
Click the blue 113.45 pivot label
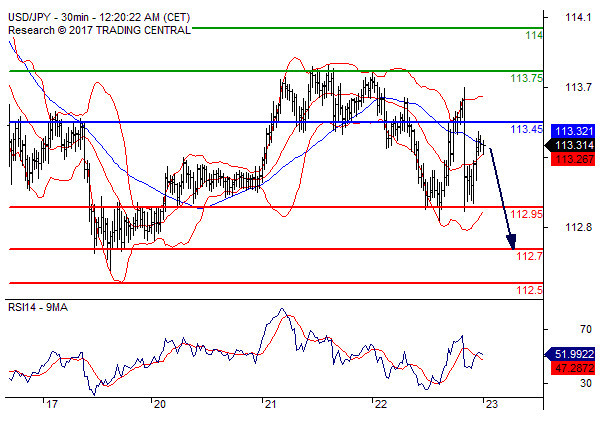pyautogui.click(x=527, y=129)
